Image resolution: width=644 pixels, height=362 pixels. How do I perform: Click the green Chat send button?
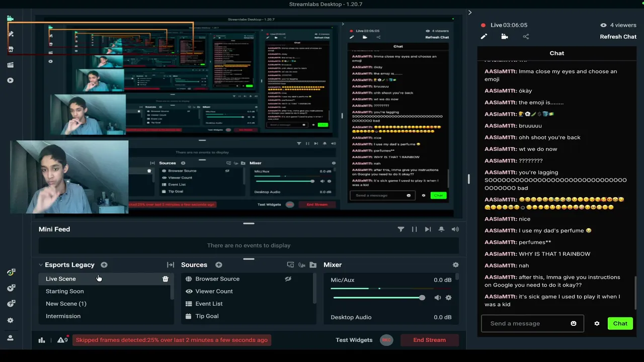click(x=620, y=324)
